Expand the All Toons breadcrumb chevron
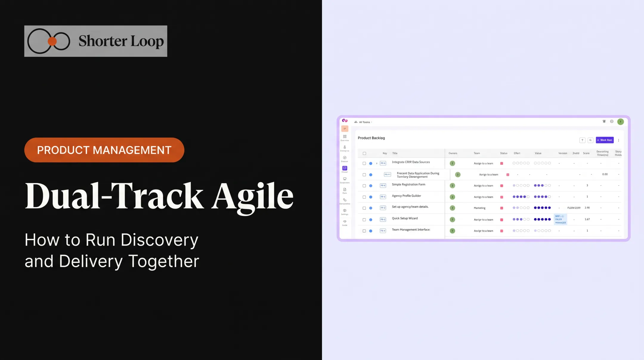This screenshot has height=360, width=644. coord(371,122)
